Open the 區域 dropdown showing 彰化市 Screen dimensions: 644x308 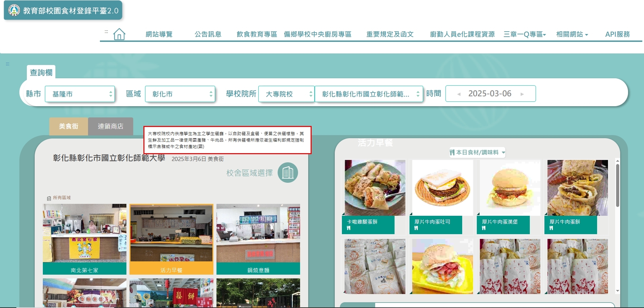[180, 94]
